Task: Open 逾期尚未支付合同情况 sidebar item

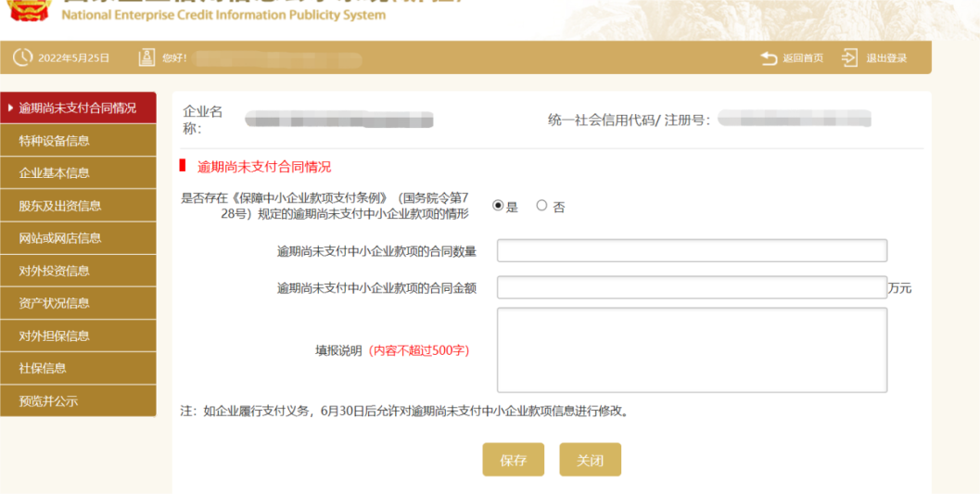Action: [x=78, y=108]
